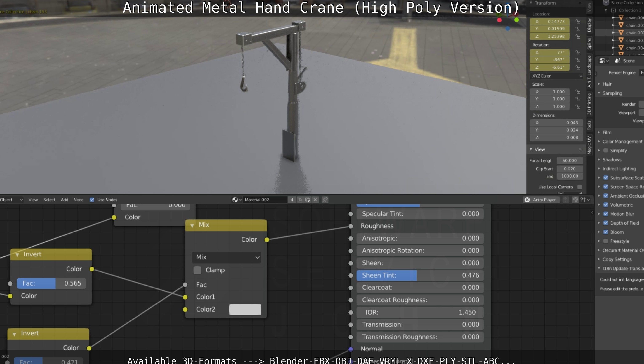Lock the Rotation Z value with the padlock
Viewport: 644px width, 364px height.
(578, 67)
